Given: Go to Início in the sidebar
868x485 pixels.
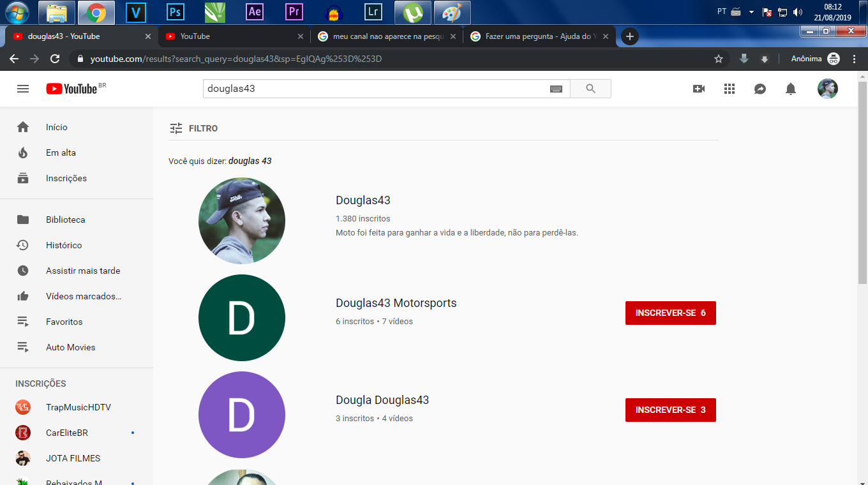Looking at the screenshot, I should pos(77,127).
